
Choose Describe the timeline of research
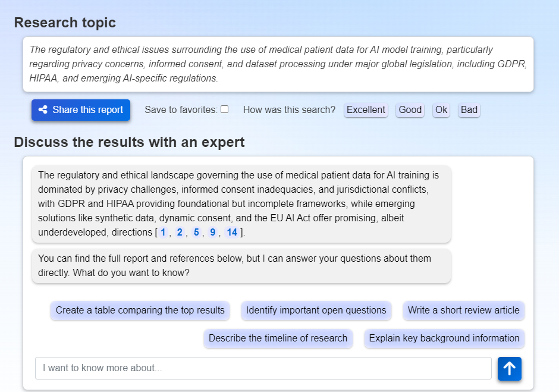[x=278, y=338]
